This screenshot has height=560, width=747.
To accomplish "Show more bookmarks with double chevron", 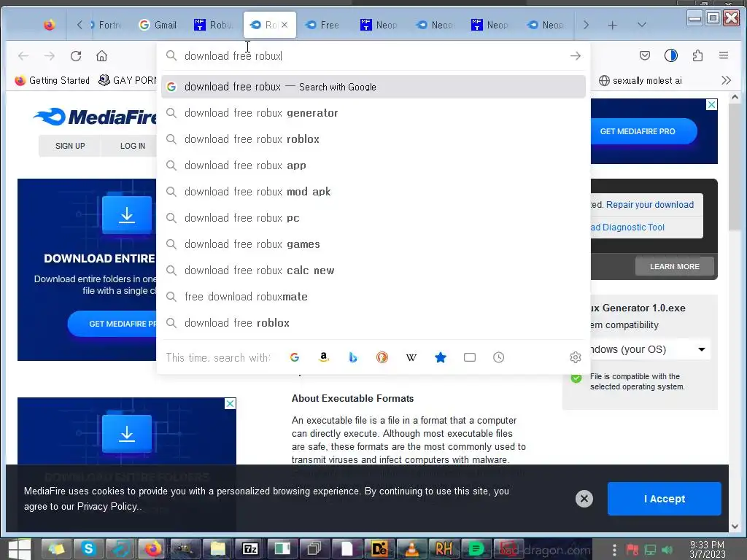I will pos(726,80).
